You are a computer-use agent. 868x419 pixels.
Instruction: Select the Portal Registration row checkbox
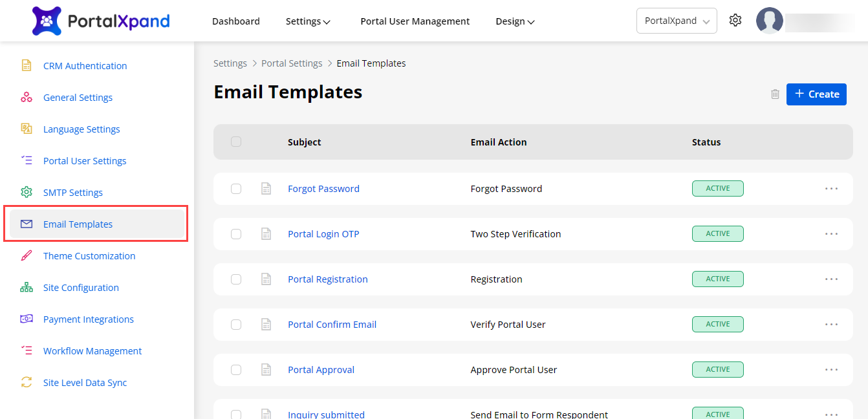click(236, 279)
